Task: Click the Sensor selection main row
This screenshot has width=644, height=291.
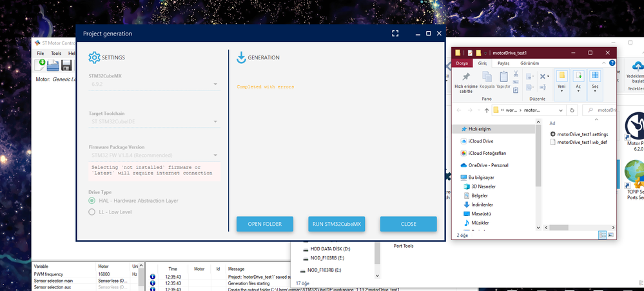Action: tap(86, 280)
